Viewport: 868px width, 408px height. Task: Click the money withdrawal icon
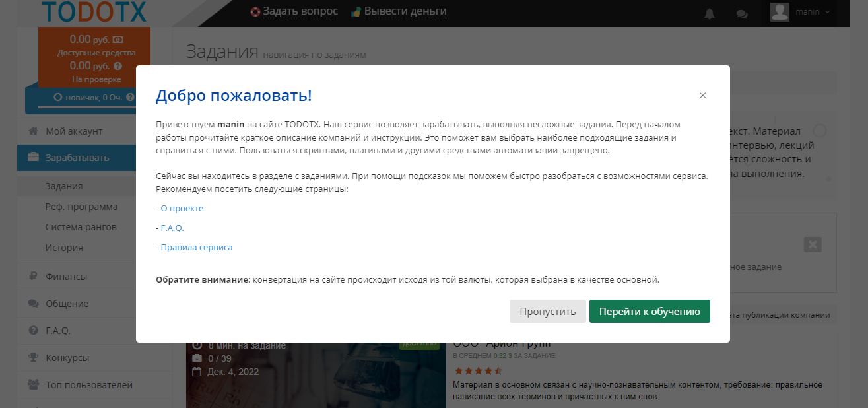(356, 12)
